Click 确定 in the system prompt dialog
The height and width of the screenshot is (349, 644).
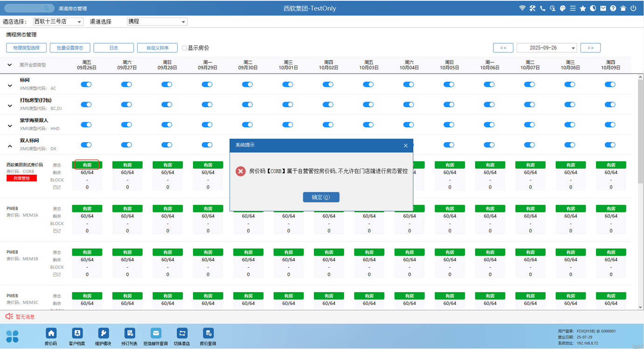pyautogui.click(x=321, y=197)
